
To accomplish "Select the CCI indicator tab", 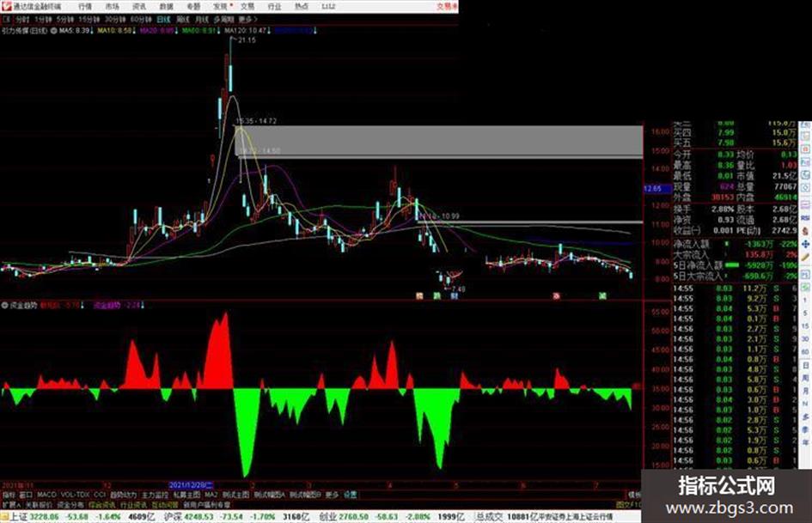I will [100, 495].
